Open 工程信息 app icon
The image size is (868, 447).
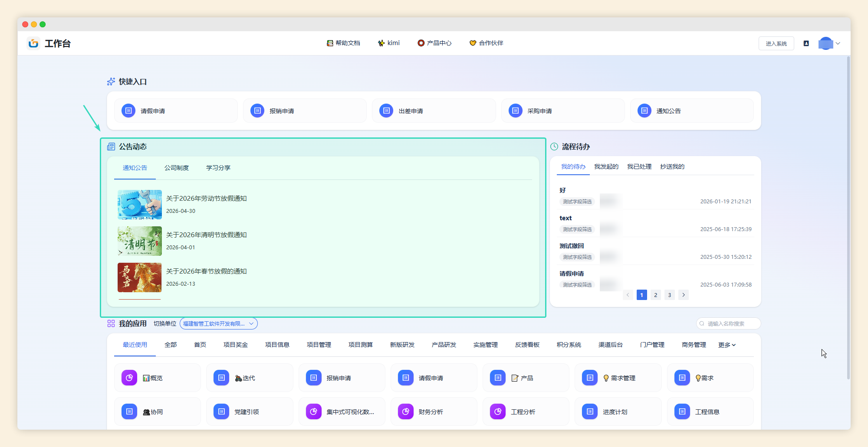(x=682, y=411)
